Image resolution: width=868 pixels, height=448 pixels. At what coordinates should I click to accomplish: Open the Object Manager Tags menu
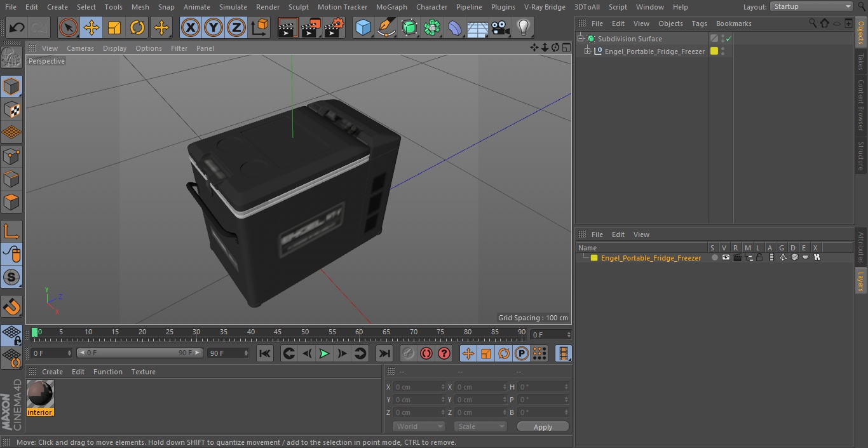tap(699, 24)
